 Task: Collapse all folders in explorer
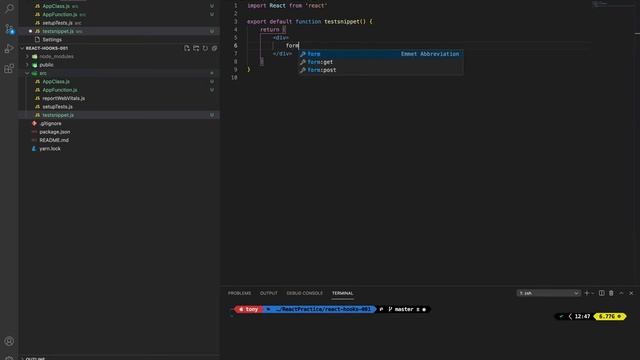pos(214,48)
